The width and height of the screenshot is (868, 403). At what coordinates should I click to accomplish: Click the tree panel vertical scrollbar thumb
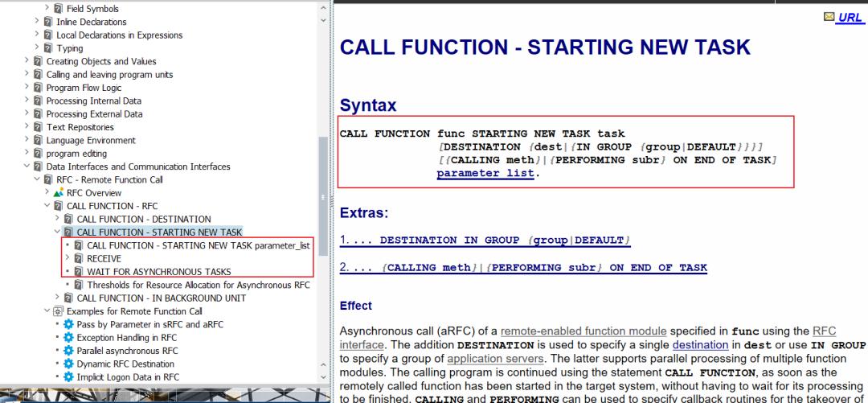click(x=323, y=197)
